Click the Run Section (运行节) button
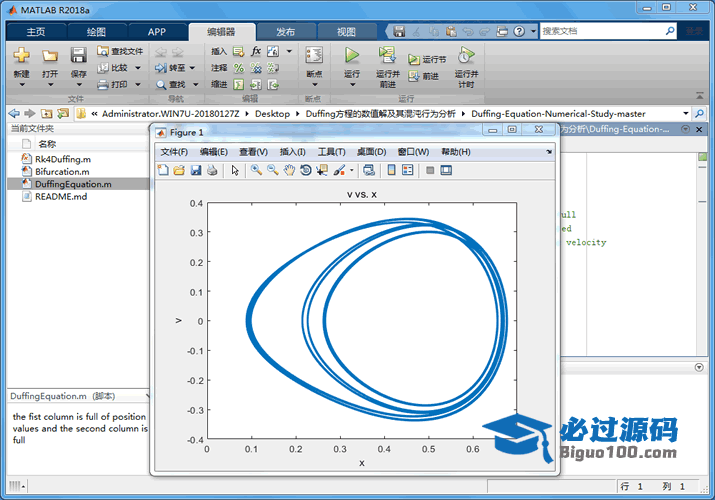The height and width of the screenshot is (500, 715). [x=427, y=59]
